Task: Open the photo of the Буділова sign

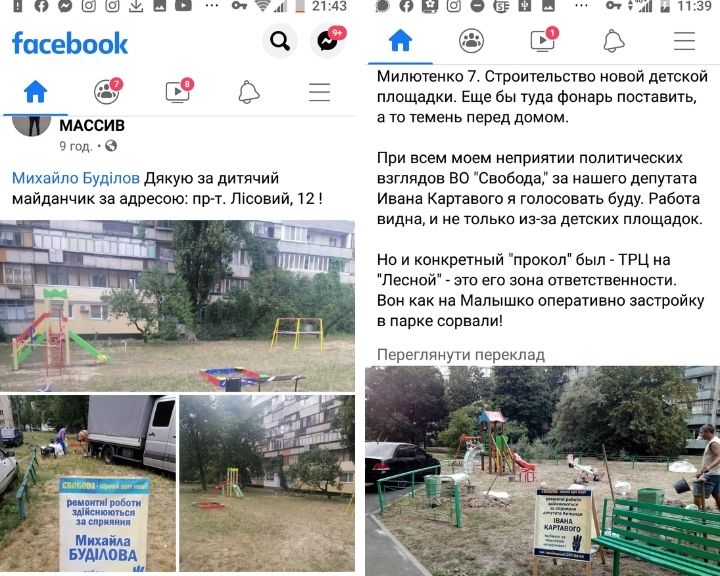Action: coord(88,483)
